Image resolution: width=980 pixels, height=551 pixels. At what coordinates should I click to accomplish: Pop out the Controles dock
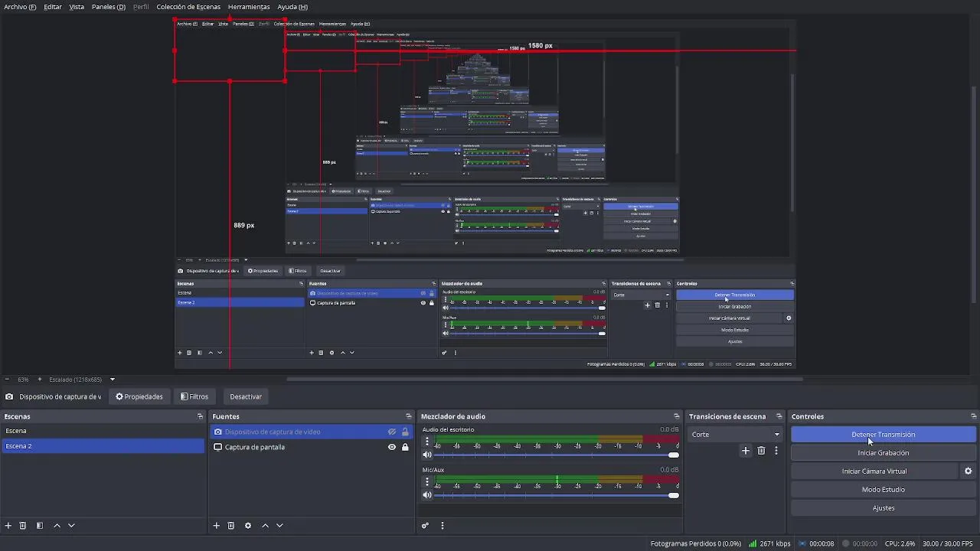(974, 416)
